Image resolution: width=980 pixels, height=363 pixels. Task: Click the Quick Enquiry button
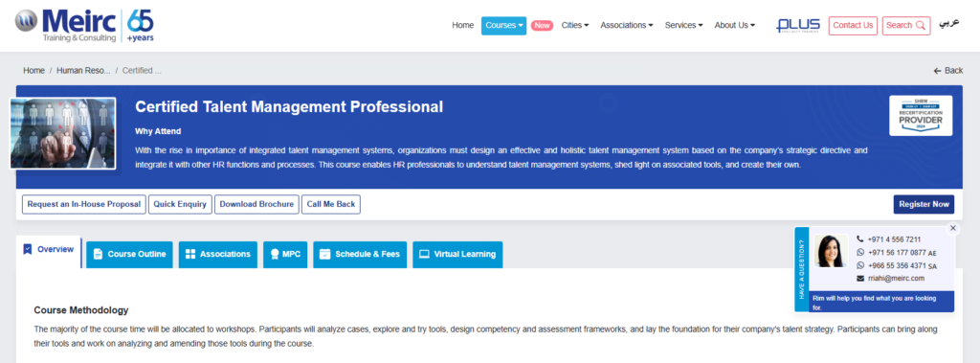click(180, 205)
